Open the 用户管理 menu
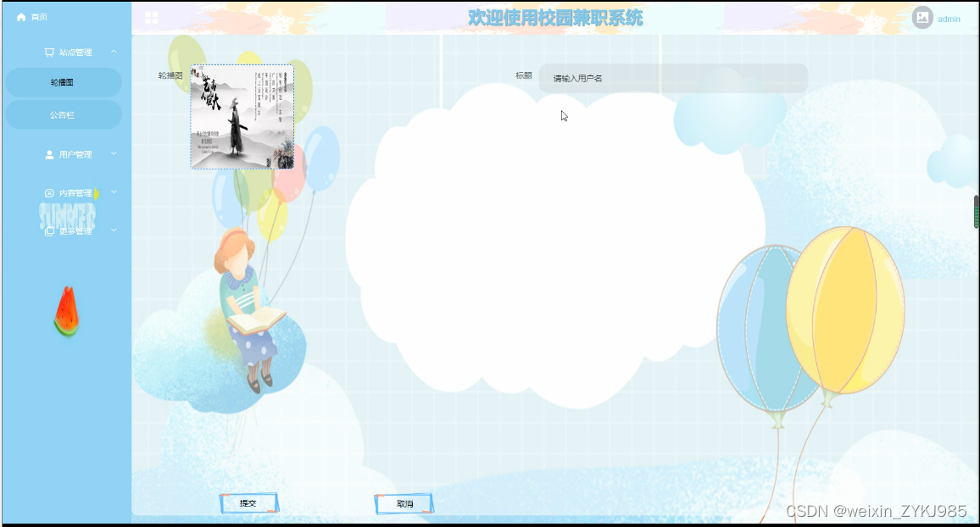980x527 pixels. (75, 154)
